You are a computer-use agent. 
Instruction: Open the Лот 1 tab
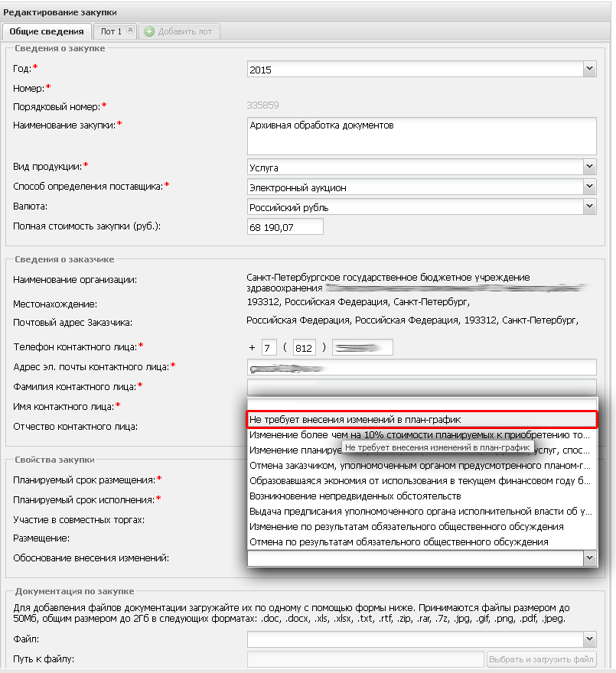(110, 31)
